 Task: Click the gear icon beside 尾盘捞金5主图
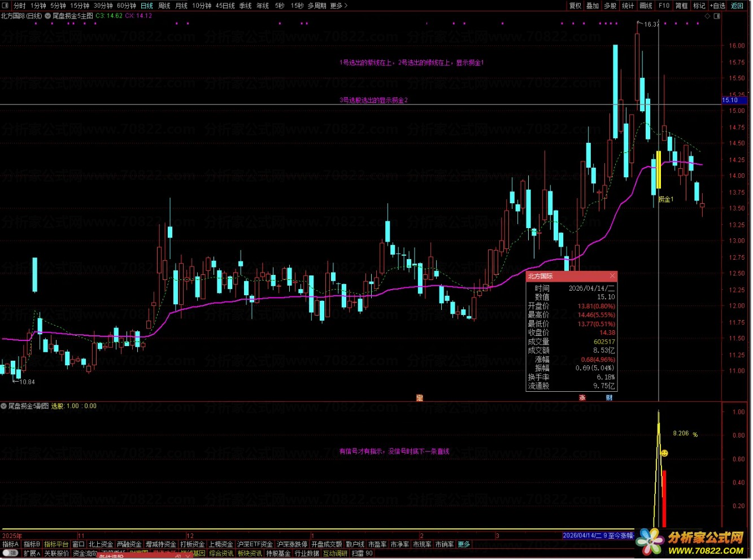point(47,16)
